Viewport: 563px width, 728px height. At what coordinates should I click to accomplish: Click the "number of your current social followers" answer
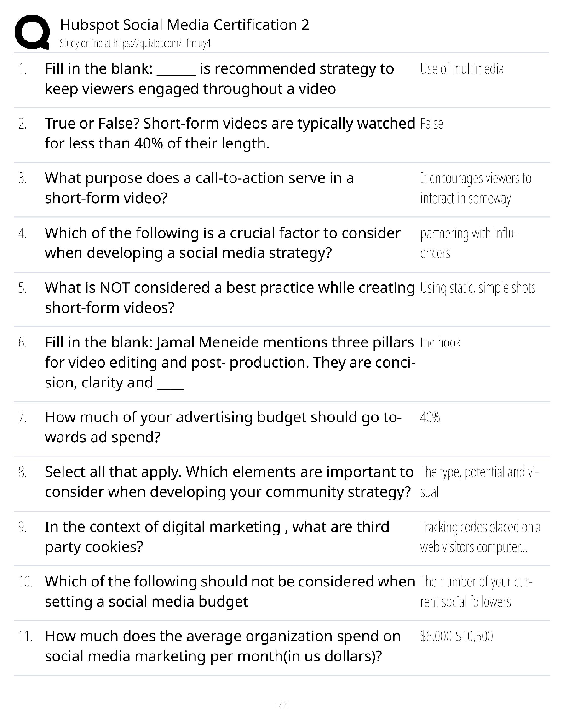coord(476,591)
